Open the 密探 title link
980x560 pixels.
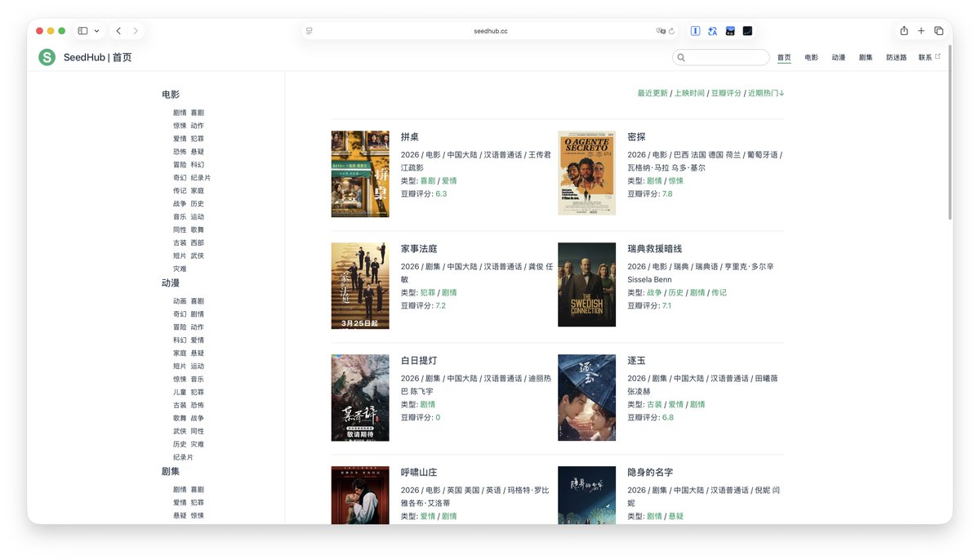pos(636,137)
